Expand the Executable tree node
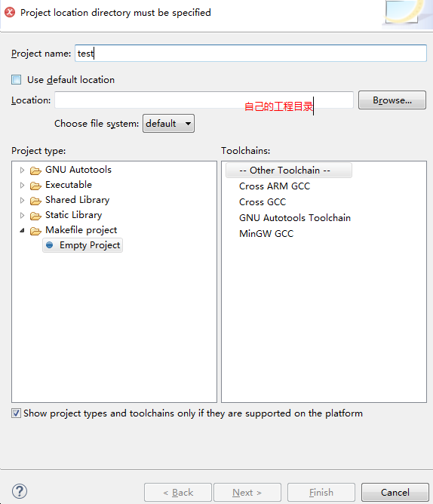This screenshot has width=433, height=504. 22,185
